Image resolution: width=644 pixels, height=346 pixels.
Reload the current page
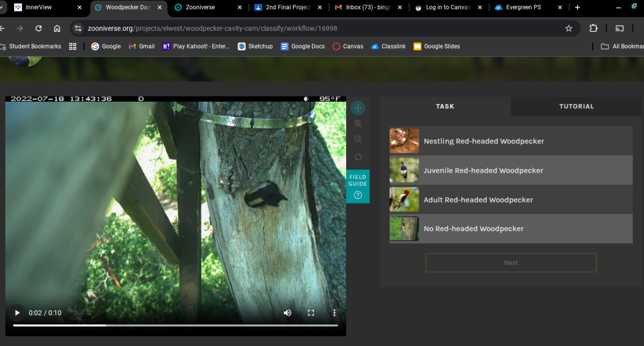(39, 28)
